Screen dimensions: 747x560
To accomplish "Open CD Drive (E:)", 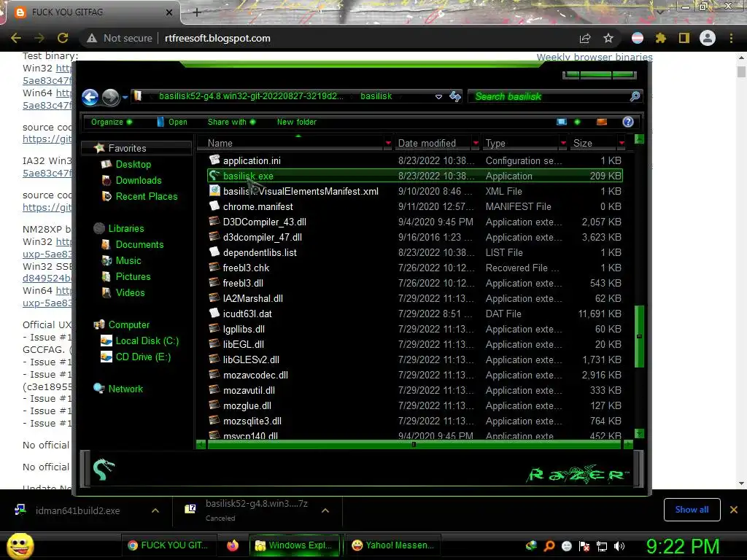I will (143, 357).
